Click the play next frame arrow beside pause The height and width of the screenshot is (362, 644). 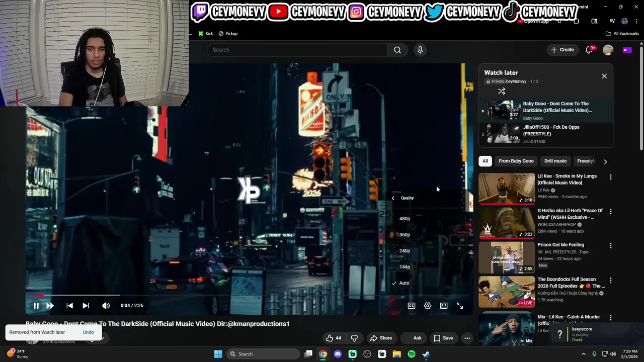[x=50, y=306]
